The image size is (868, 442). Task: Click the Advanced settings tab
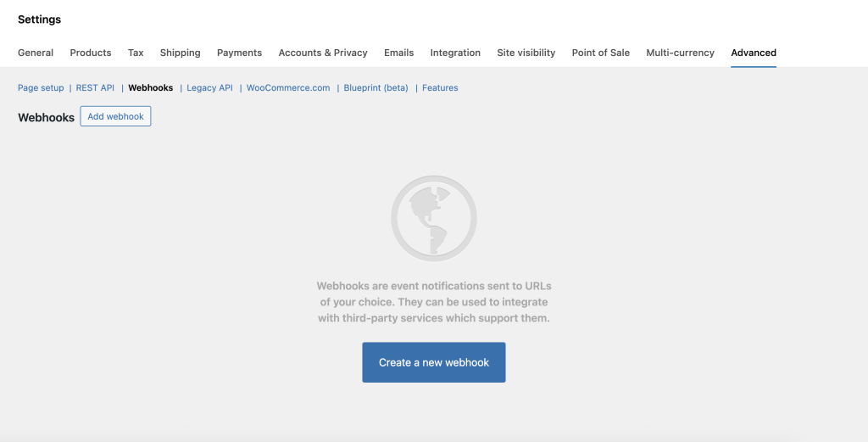point(754,53)
